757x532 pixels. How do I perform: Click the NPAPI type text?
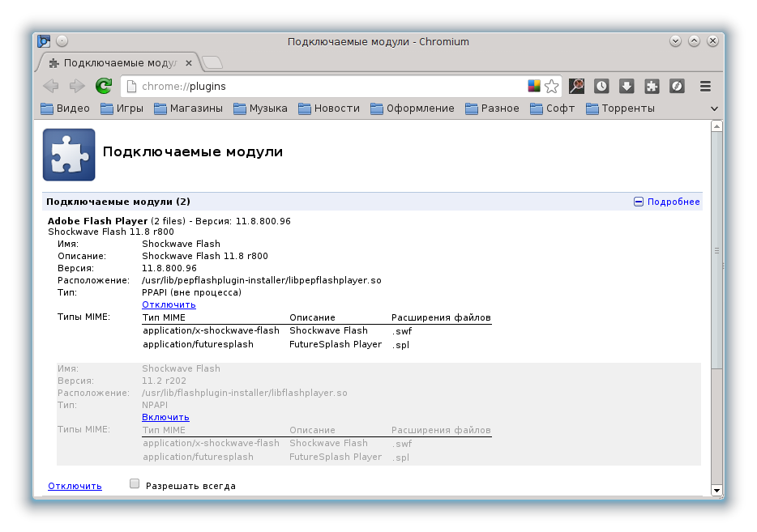(155, 405)
